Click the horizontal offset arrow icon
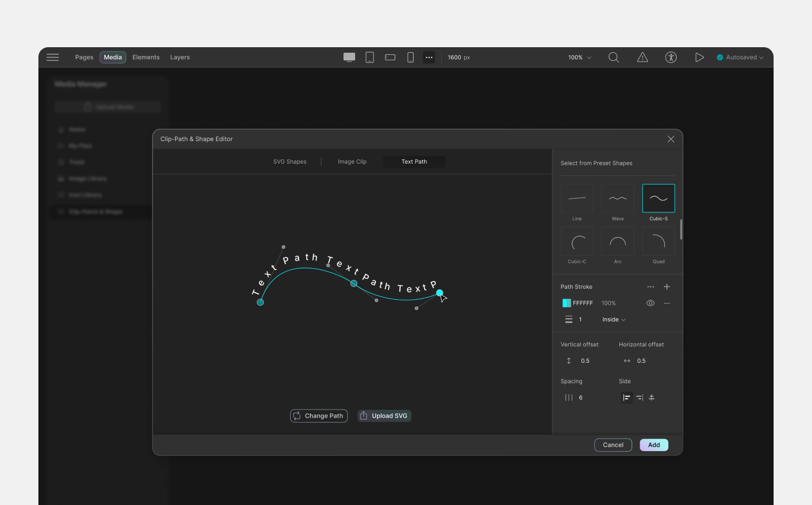 coord(627,361)
